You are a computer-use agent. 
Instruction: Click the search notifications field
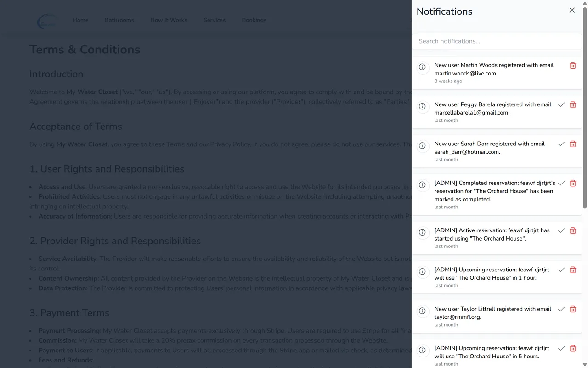[x=496, y=41]
